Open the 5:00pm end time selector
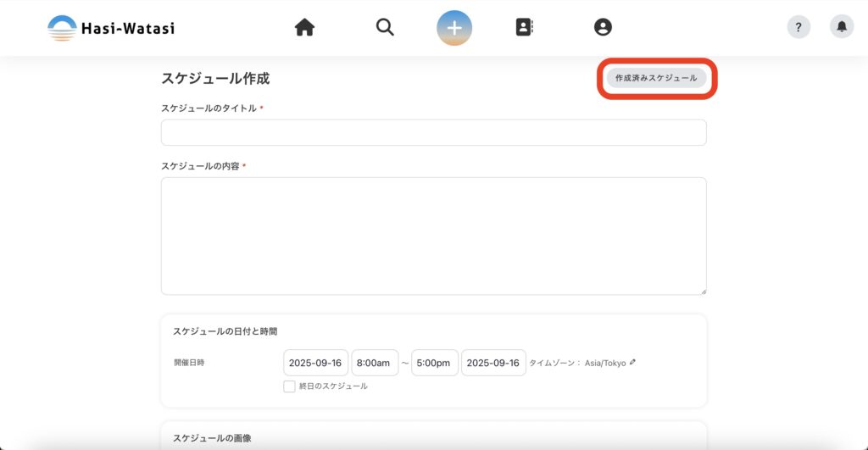The width and height of the screenshot is (868, 450). [x=434, y=363]
